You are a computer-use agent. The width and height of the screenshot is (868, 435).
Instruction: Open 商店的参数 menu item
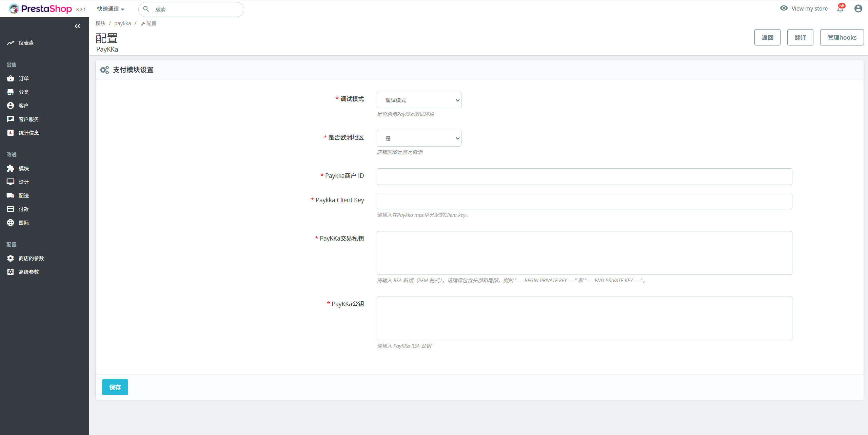32,258
